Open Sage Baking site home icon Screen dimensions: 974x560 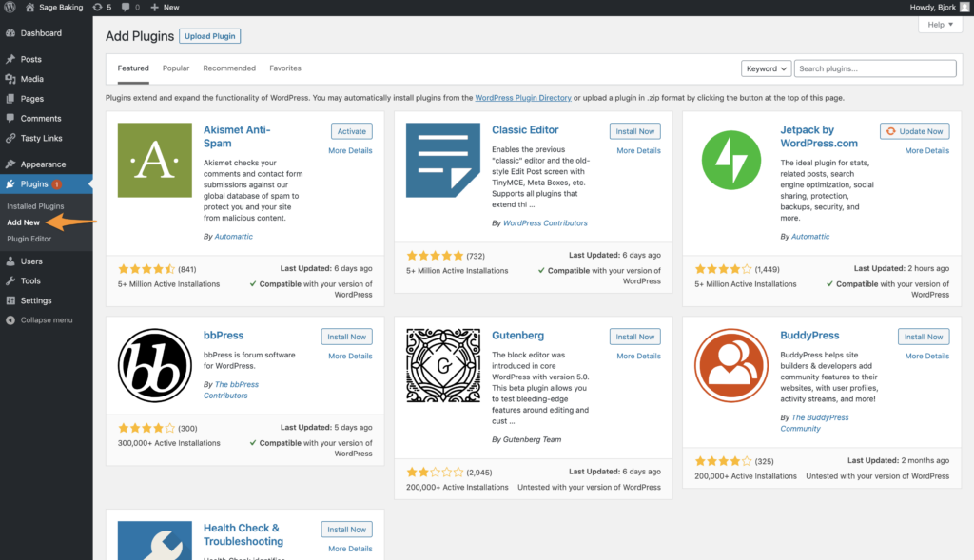pos(29,8)
